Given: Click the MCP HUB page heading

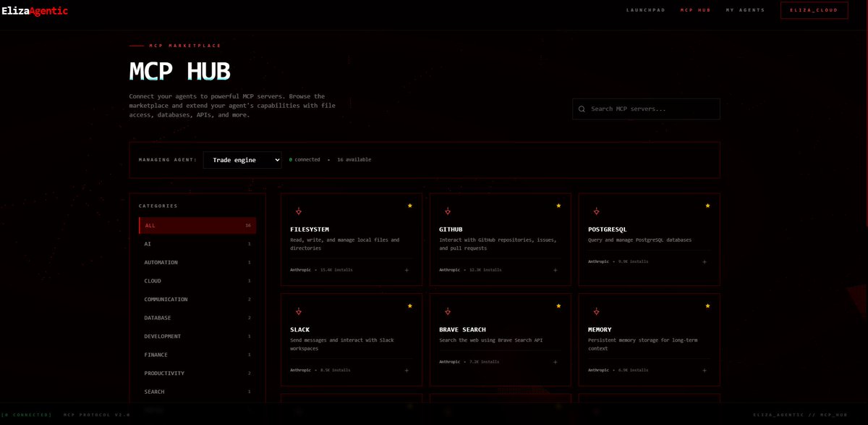Looking at the screenshot, I should (179, 71).
